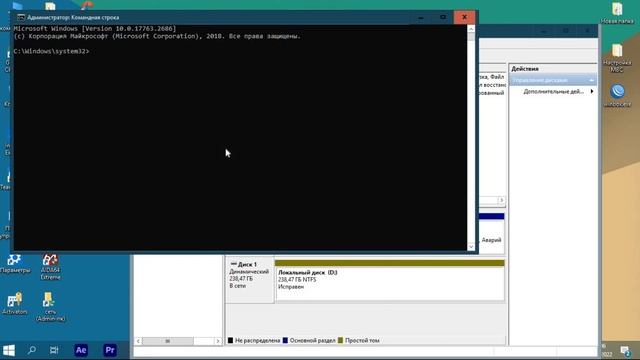Screen dimensions: 640x360
Task: Collapse the Управление дисками actions section
Action: (x=591, y=80)
